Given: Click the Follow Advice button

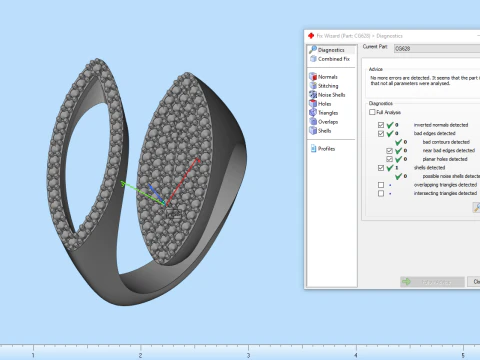Looking at the screenshot, I should click(432, 282).
